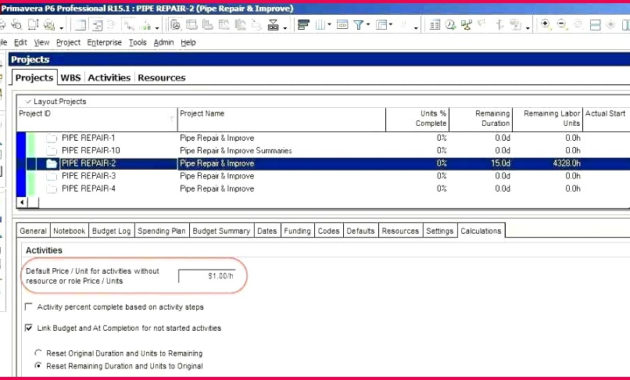Open the dropdown arrow next to Group and Sort
The height and width of the screenshot is (380, 630).
(391, 25)
